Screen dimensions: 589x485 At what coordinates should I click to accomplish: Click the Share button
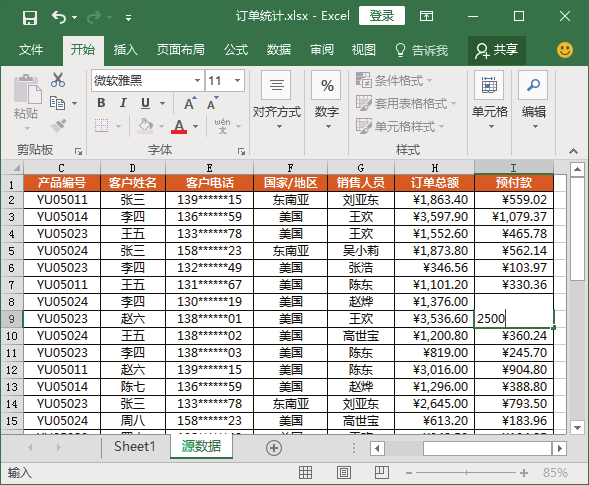[497, 50]
